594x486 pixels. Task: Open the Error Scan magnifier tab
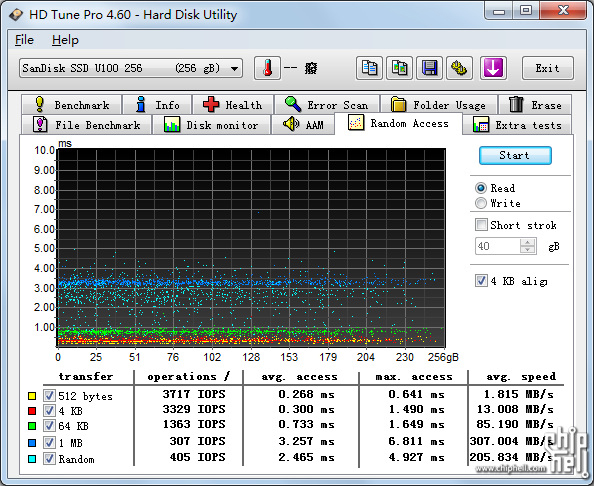pos(327,105)
